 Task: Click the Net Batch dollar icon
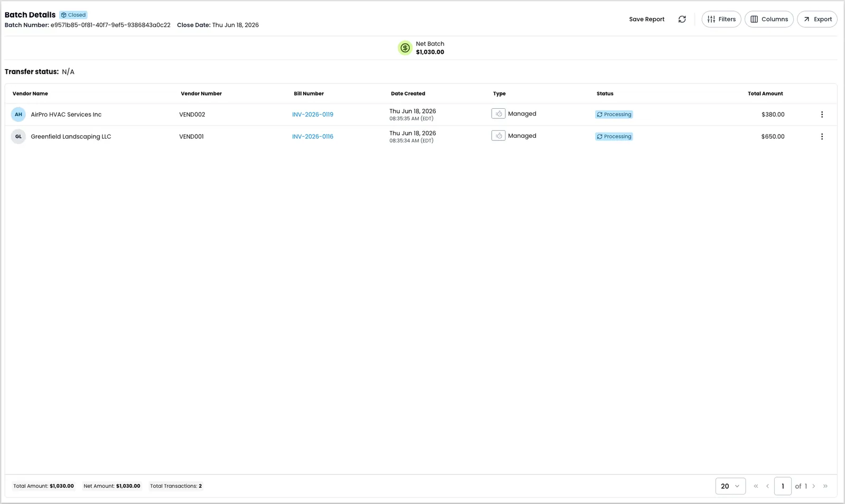tap(405, 48)
